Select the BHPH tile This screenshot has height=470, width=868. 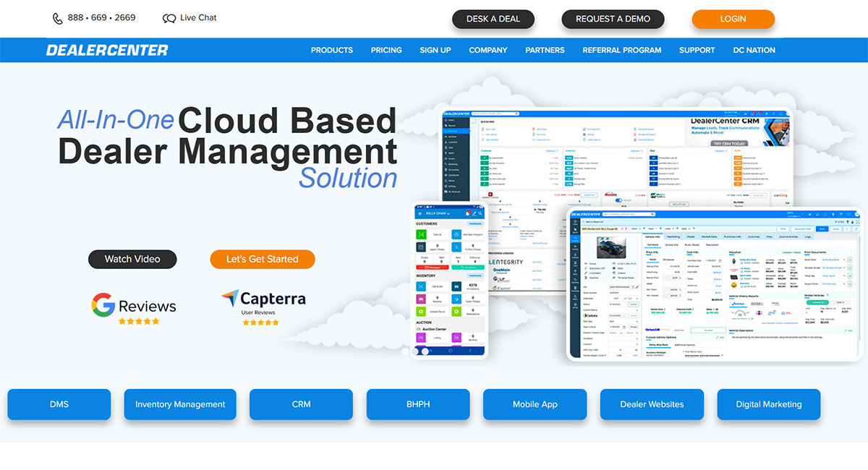tap(418, 404)
